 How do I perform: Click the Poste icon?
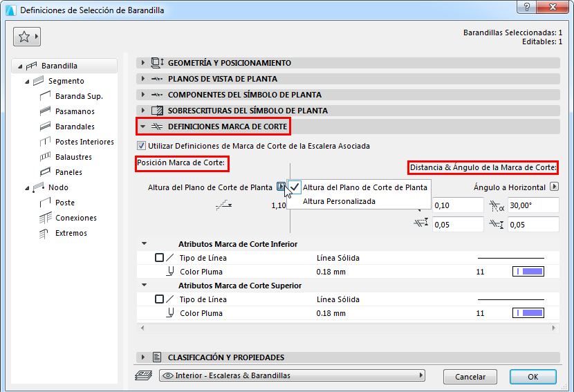tap(45, 203)
